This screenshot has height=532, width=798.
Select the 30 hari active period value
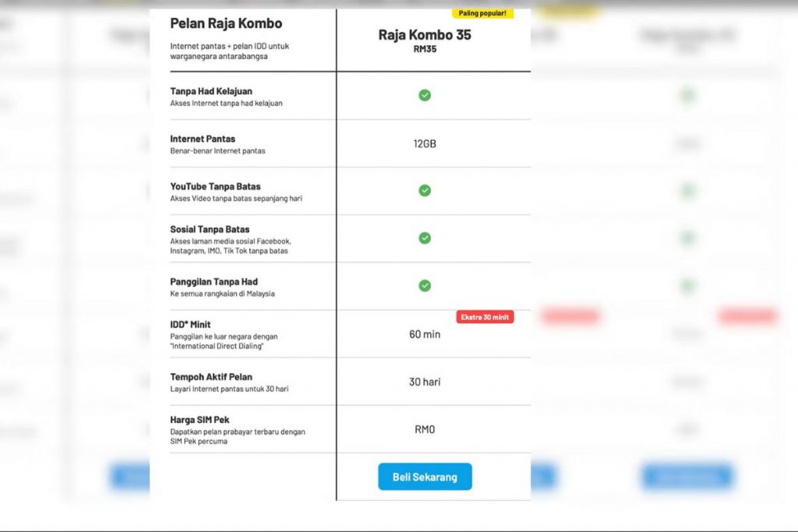pos(425,382)
